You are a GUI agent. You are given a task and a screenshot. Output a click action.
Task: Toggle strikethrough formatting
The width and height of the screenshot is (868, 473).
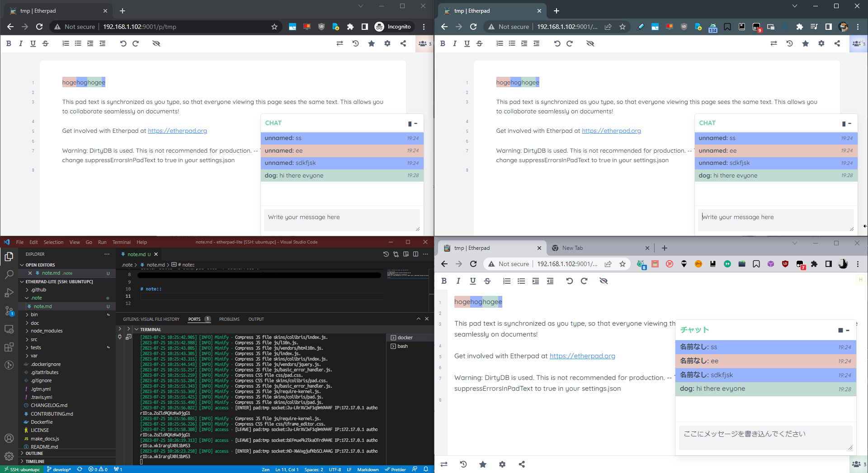coord(45,43)
